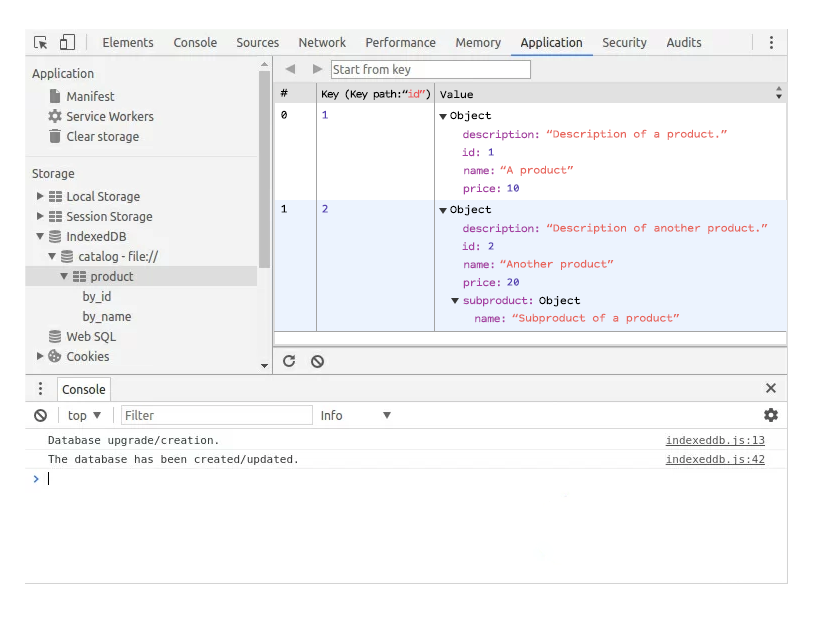Screen dimensions: 820x625
Task: Open the indexeddb.js:42 source link
Action: click(x=715, y=459)
